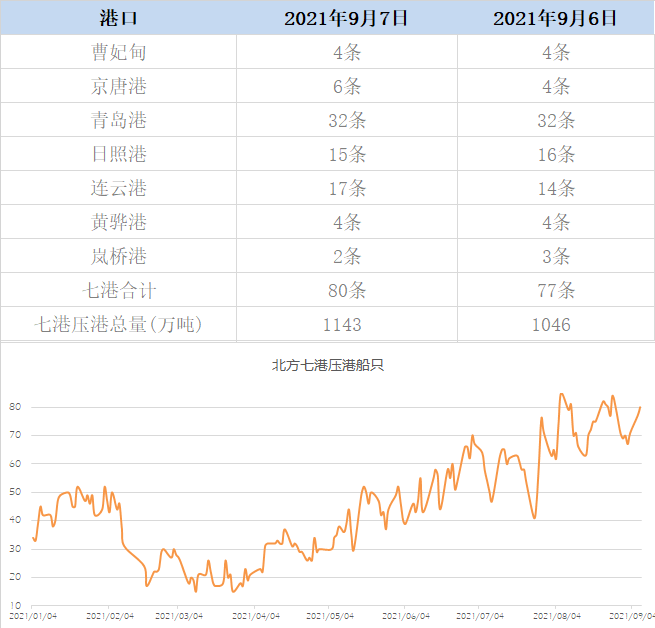The height and width of the screenshot is (628, 655).
Task: Select the 日照港 port name cell
Action: click(x=119, y=154)
